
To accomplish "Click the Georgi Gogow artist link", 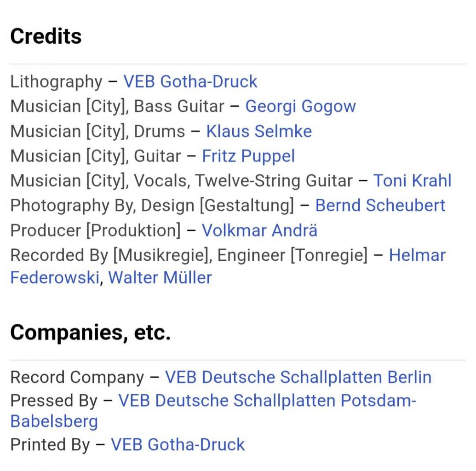I will click(300, 107).
